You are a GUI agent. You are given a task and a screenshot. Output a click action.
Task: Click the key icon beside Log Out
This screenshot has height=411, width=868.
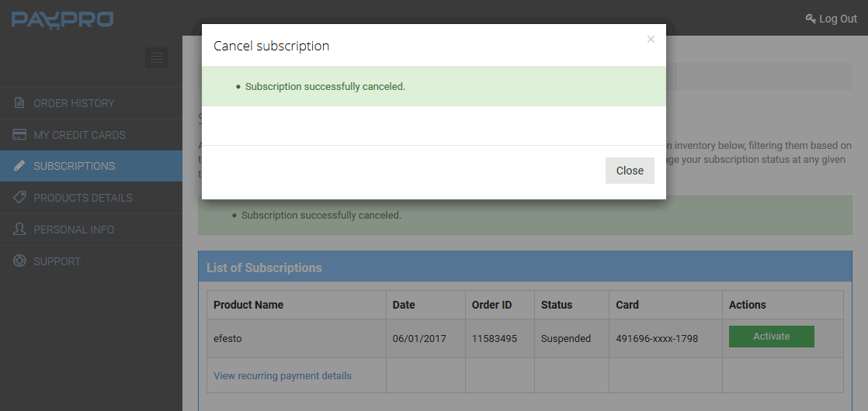click(811, 19)
